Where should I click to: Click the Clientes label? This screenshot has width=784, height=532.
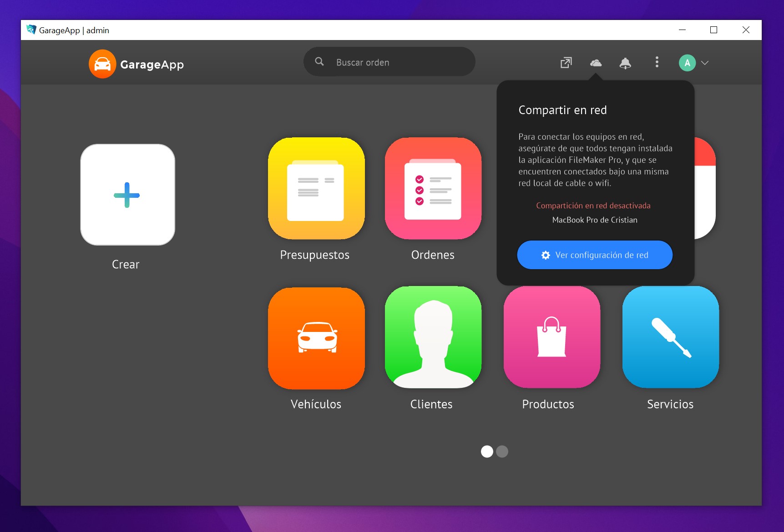431,404
